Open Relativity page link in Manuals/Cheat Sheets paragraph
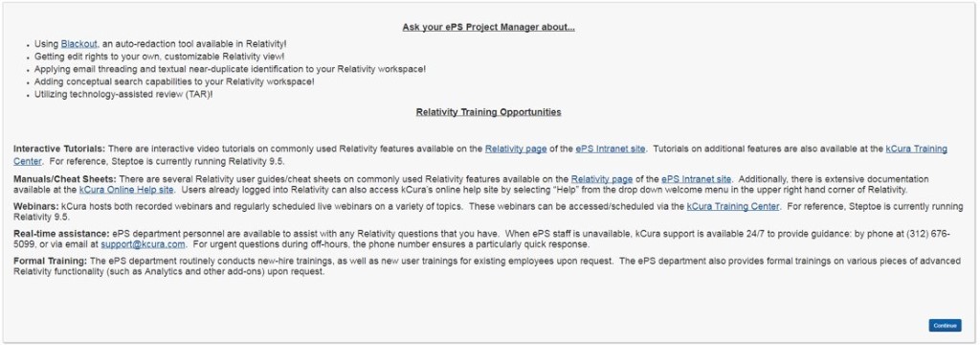 (x=601, y=179)
